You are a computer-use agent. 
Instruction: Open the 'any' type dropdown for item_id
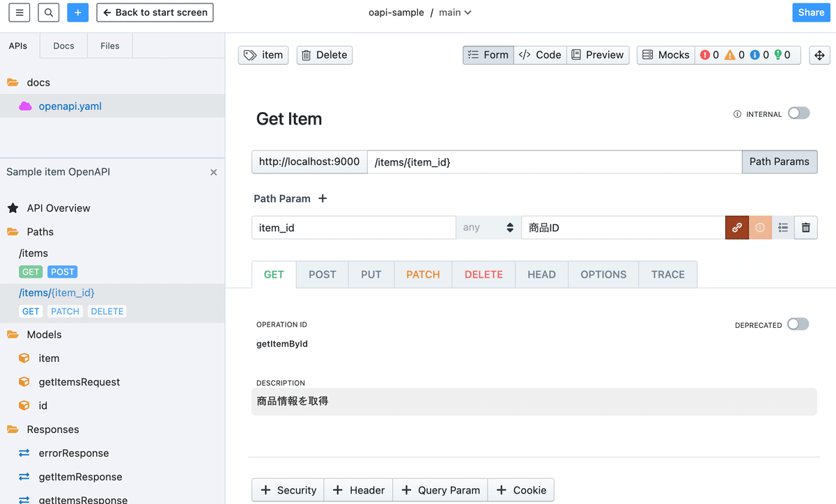pos(488,227)
